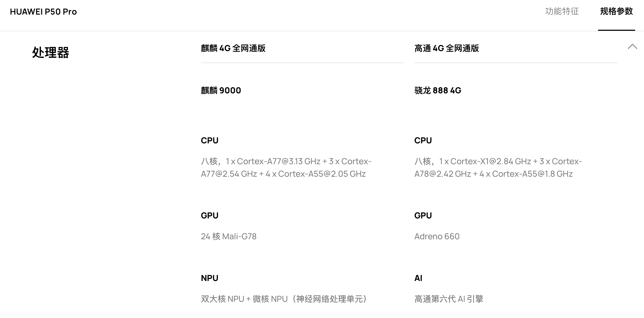
Task: Click the NPU label heading
Action: point(210,278)
